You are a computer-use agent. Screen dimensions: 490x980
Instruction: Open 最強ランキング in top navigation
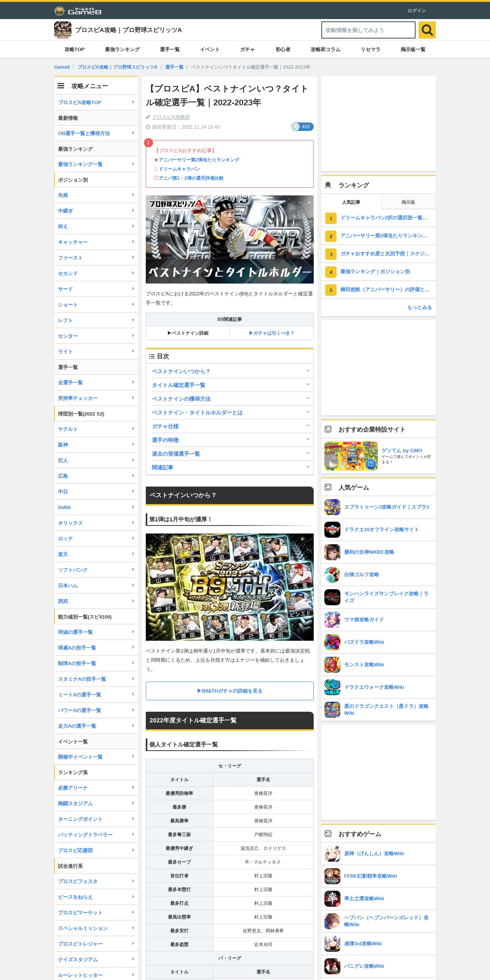[122, 50]
